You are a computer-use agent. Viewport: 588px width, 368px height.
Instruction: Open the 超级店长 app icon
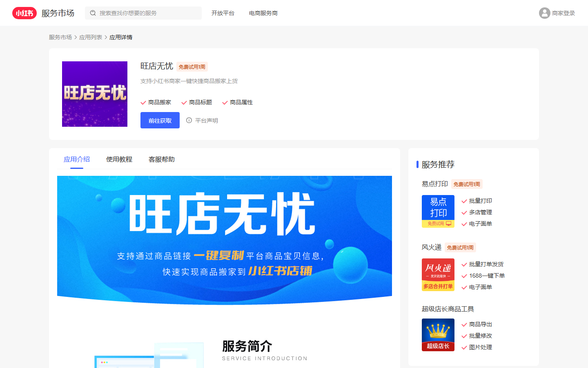tap(438, 335)
